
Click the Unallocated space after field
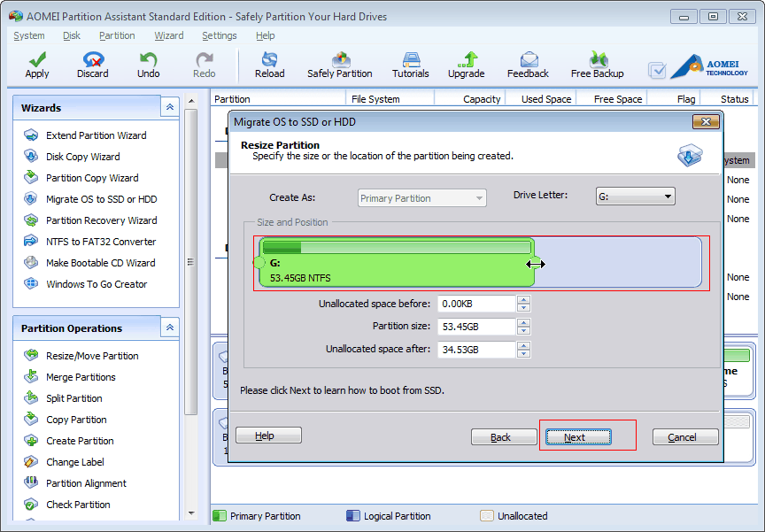tap(476, 350)
